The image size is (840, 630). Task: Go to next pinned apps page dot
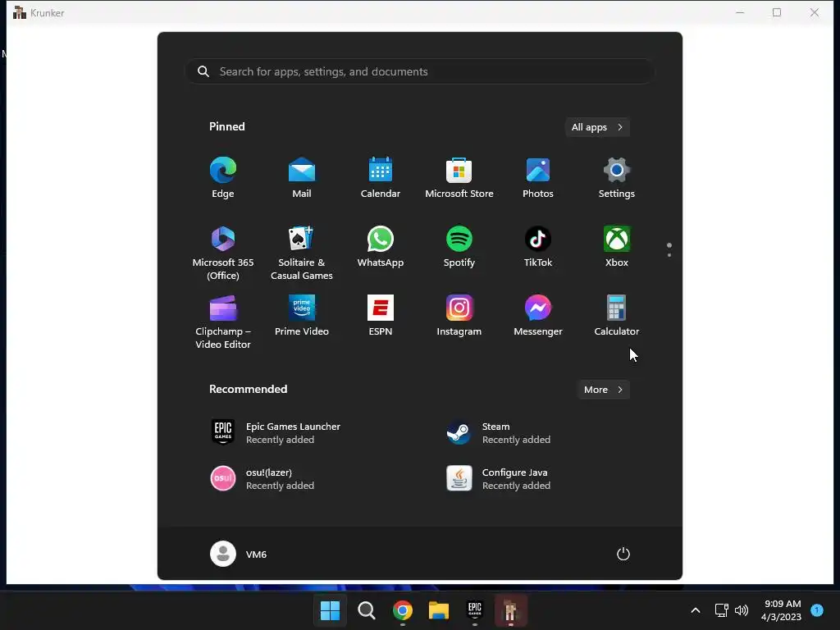tap(669, 255)
